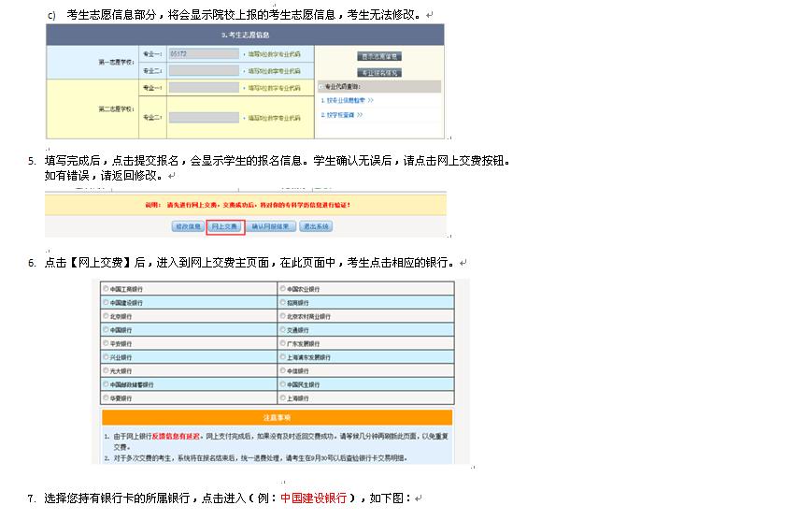
Task: Select the 中国农业银行 radio option
Action: coord(283,290)
